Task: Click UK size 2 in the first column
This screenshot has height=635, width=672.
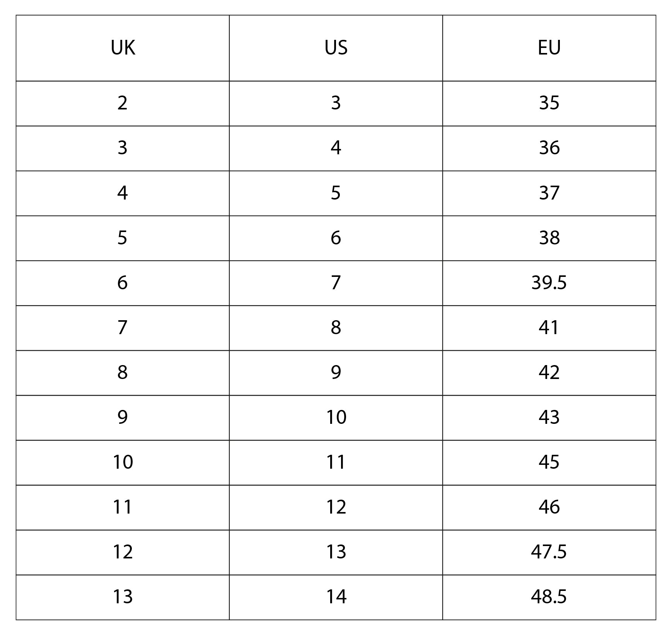Action: pyautogui.click(x=123, y=103)
